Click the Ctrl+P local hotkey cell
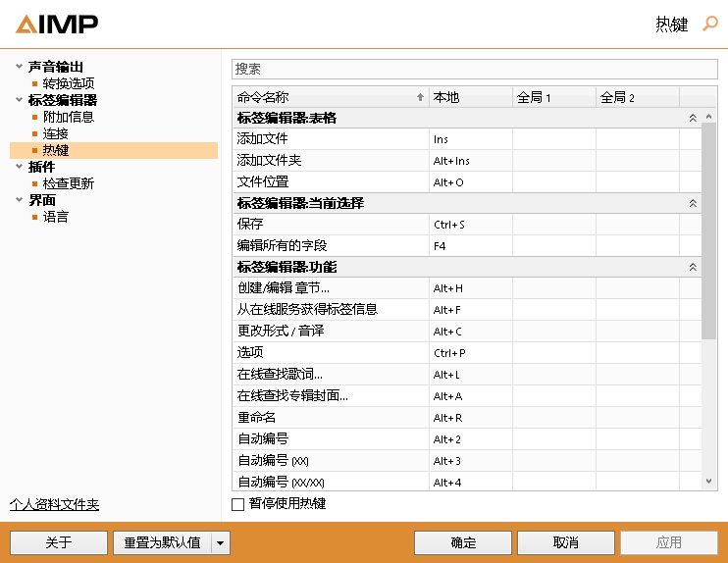The height and width of the screenshot is (563, 728). click(471, 353)
